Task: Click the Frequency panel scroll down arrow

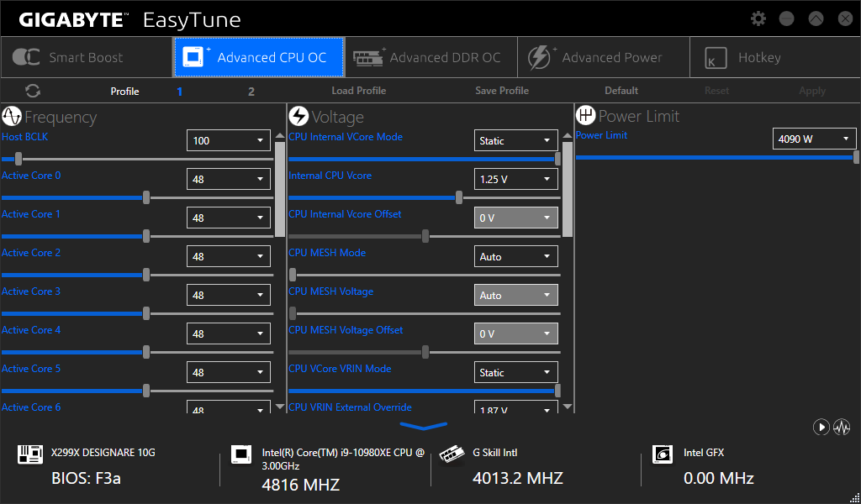Action: click(x=280, y=407)
